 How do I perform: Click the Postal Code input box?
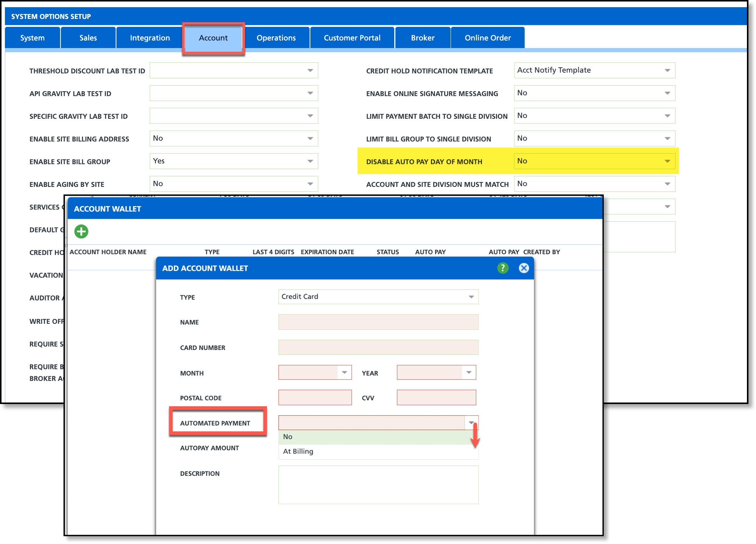point(315,398)
